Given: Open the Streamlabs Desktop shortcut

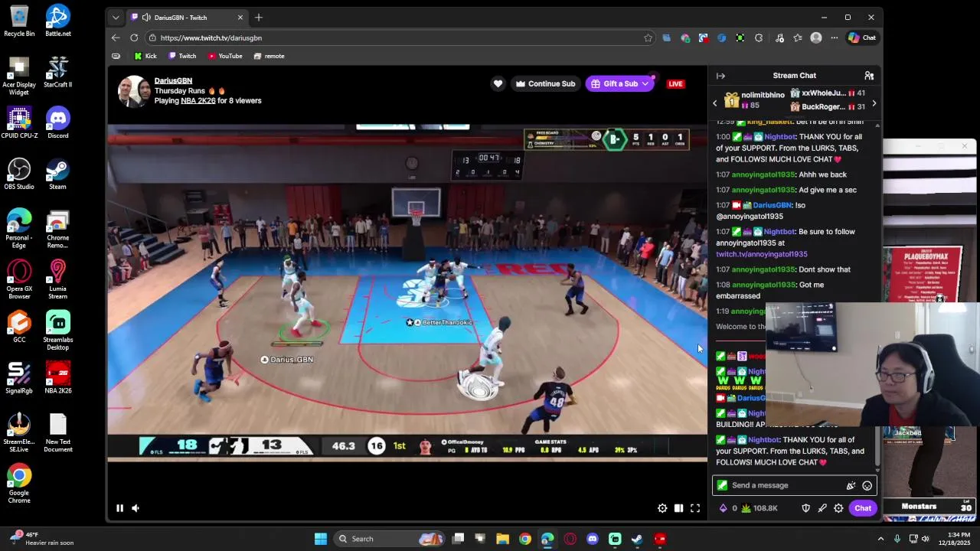Looking at the screenshot, I should click(x=57, y=330).
